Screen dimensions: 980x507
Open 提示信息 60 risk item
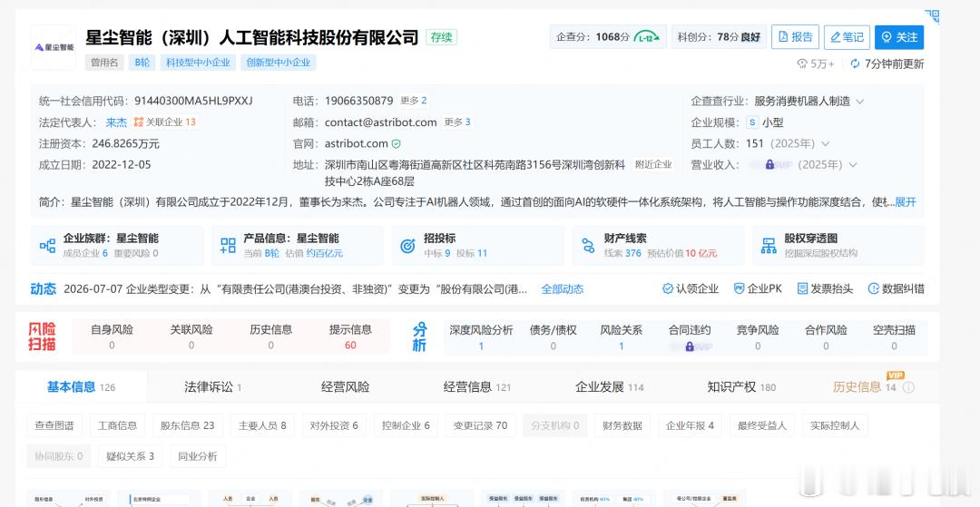(x=350, y=336)
